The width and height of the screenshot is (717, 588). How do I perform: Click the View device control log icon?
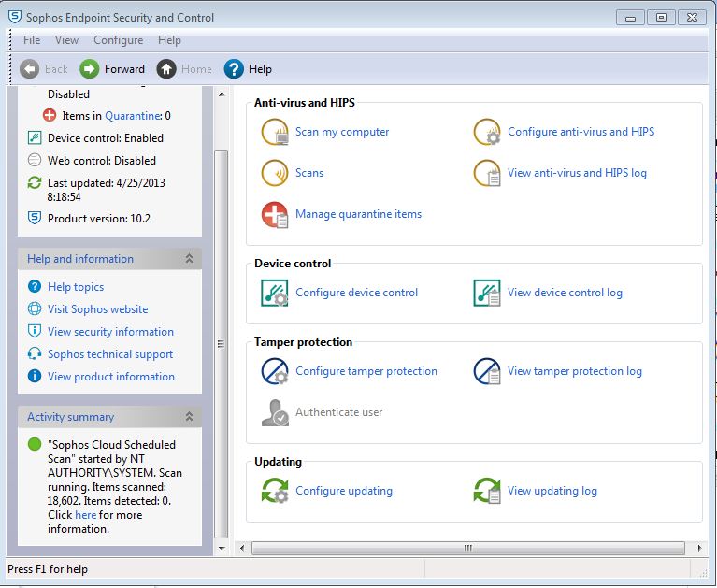pyautogui.click(x=487, y=293)
